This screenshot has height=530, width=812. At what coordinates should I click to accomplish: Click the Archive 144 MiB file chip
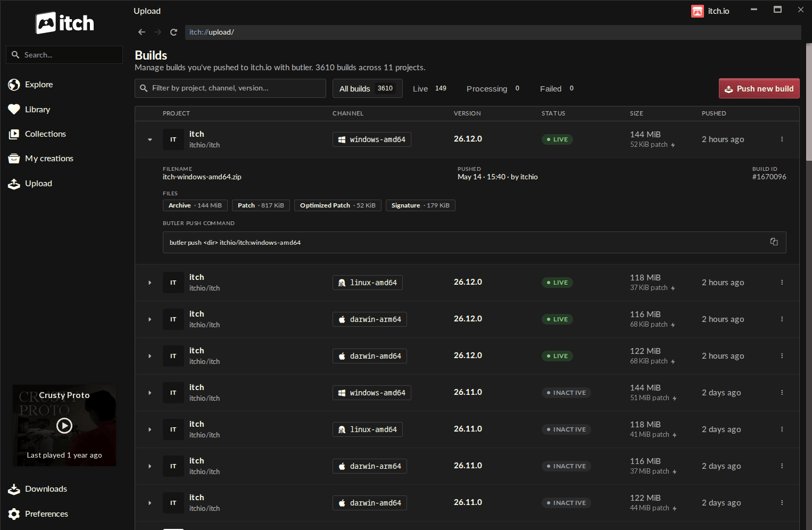(x=195, y=205)
